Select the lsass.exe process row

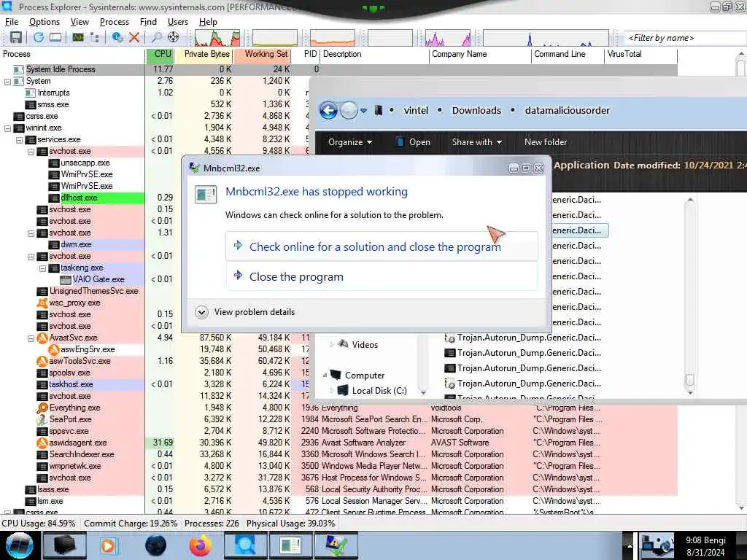[x=53, y=489]
